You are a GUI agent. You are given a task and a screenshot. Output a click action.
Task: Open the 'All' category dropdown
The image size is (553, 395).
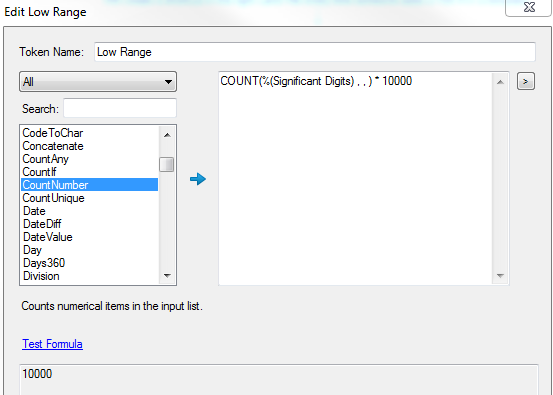pyautogui.click(x=98, y=82)
